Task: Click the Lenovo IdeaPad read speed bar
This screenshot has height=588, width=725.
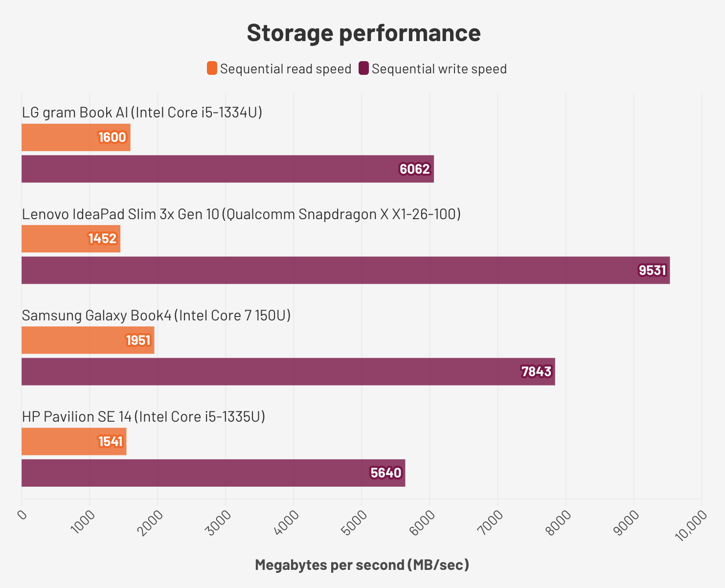Action: point(71,239)
